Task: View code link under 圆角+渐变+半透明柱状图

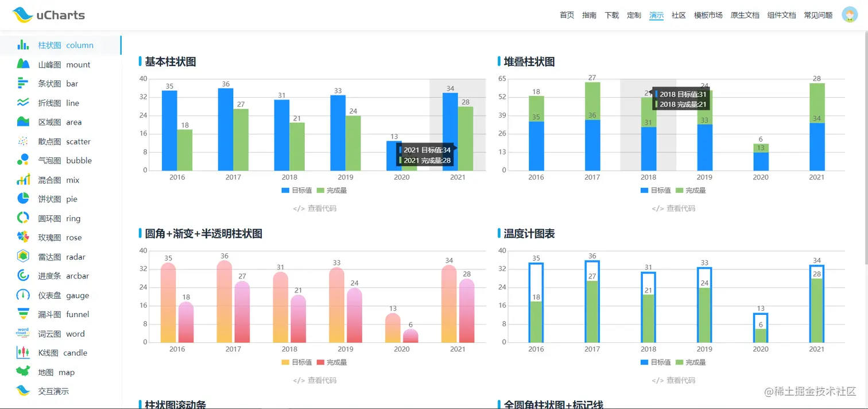Action: (315, 380)
